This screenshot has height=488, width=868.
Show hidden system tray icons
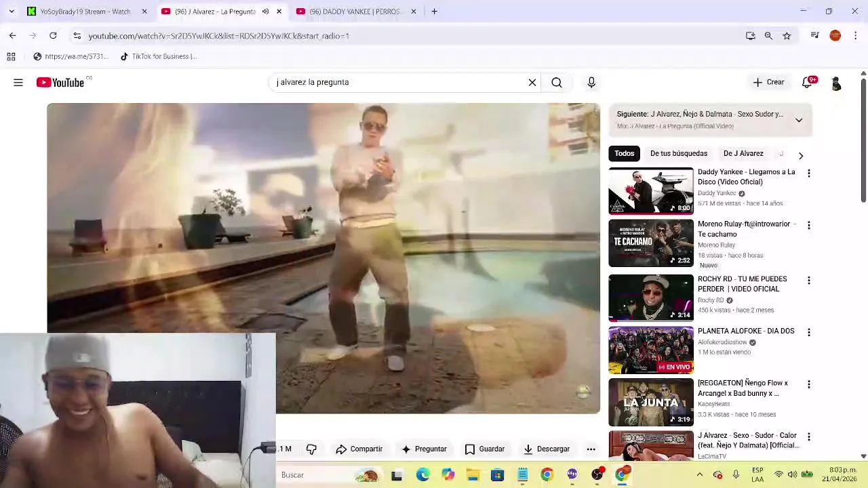coord(700,474)
